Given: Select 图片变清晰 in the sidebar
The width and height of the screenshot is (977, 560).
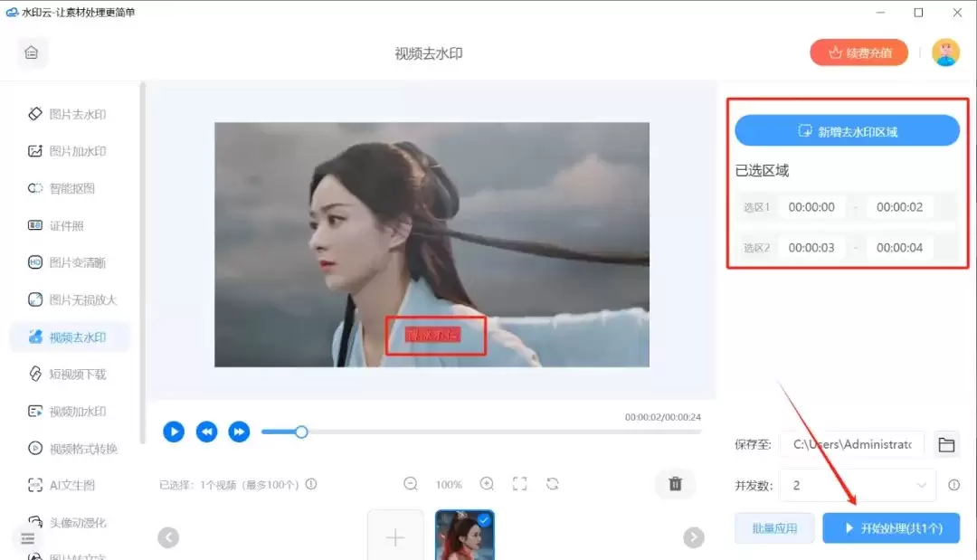Looking at the screenshot, I should 67,262.
